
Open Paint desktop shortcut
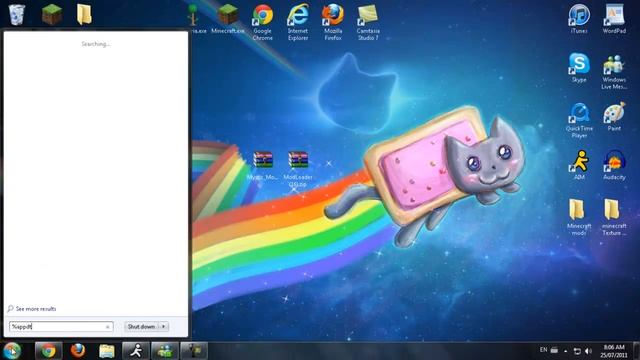pyautogui.click(x=614, y=117)
